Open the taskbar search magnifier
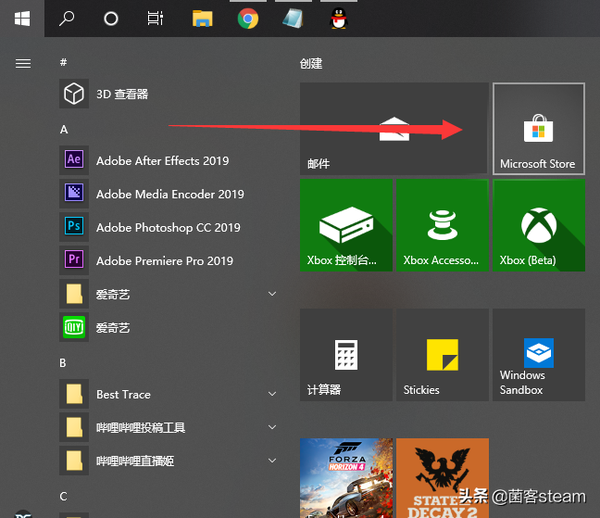Image resolution: width=600 pixels, height=518 pixels. [x=67, y=18]
